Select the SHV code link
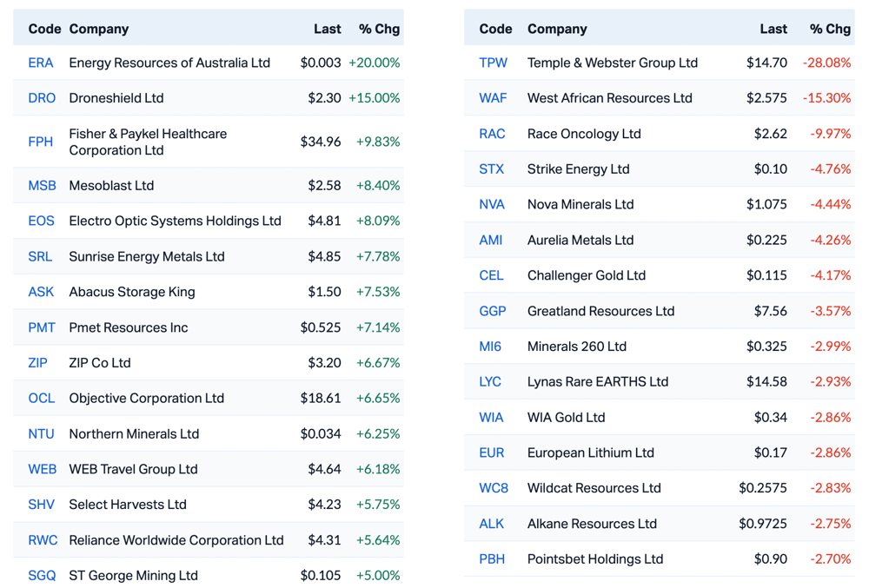The width and height of the screenshot is (869, 588). (x=41, y=505)
